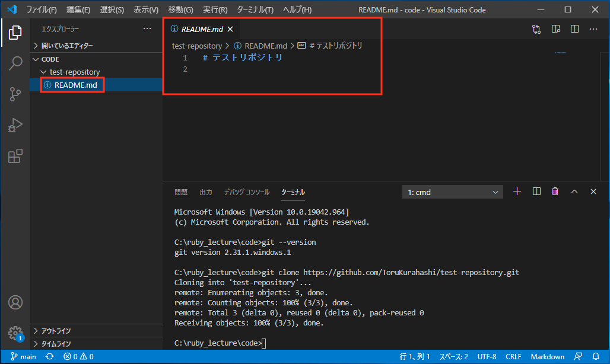Open the 1: cmd terminal dropdown
Viewport: 610px width, 364px height.
(452, 192)
